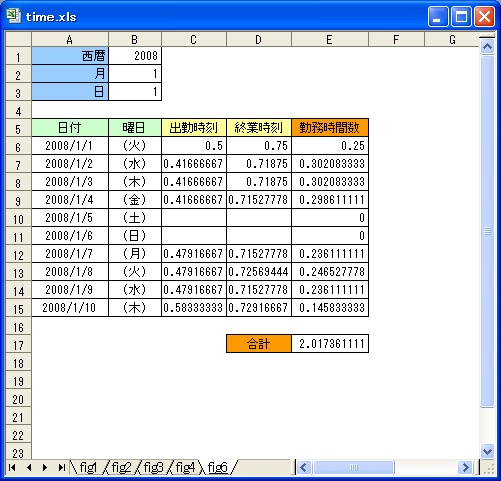This screenshot has width=501, height=481.
Task: Select the total cell showing 2.017361111
Action: pos(330,344)
